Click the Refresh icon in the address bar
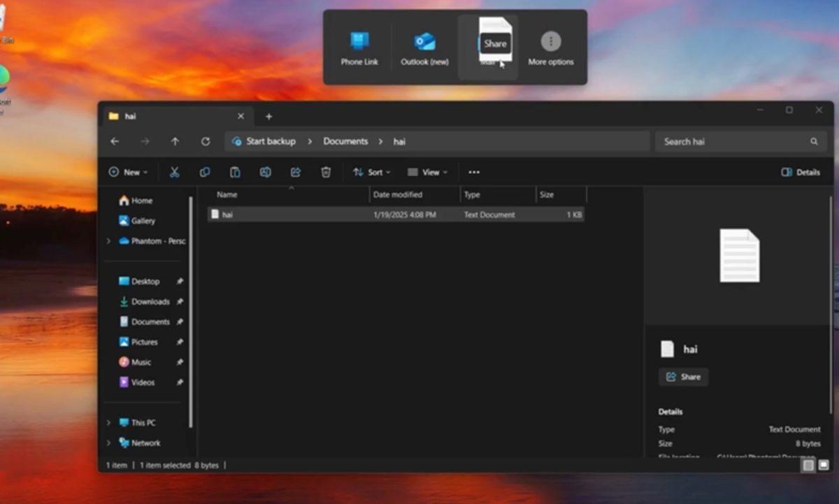 click(x=206, y=141)
